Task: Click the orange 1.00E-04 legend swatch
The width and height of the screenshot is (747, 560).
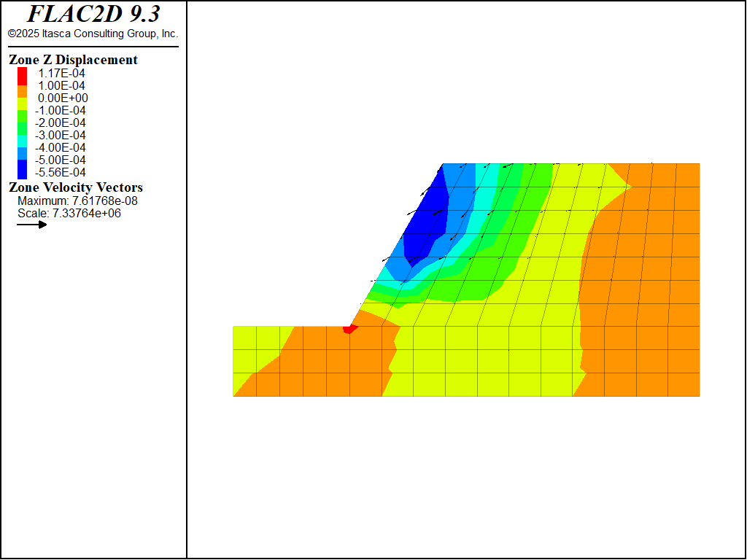Action: pos(23,86)
